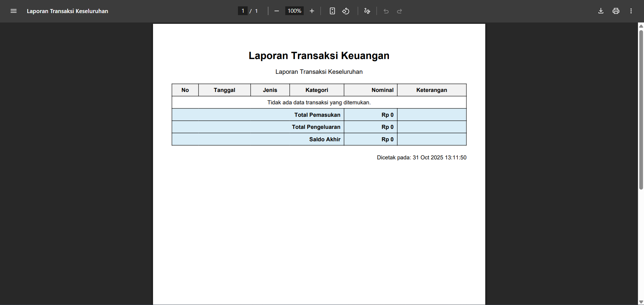The image size is (644, 305).
Task: Select the Laporan Transaksi Keseluruhan title
Action: coord(318,72)
